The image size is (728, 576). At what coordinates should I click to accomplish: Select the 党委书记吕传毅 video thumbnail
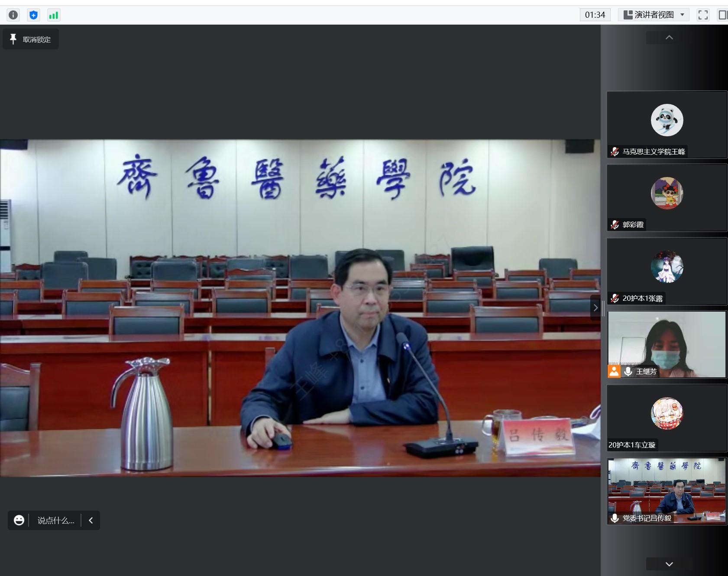click(667, 491)
